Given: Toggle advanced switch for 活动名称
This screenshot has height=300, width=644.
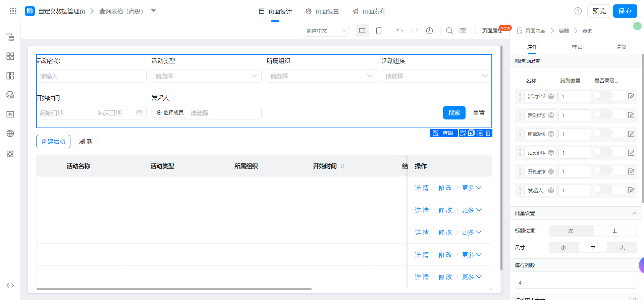Looking at the screenshot, I should coord(603,96).
